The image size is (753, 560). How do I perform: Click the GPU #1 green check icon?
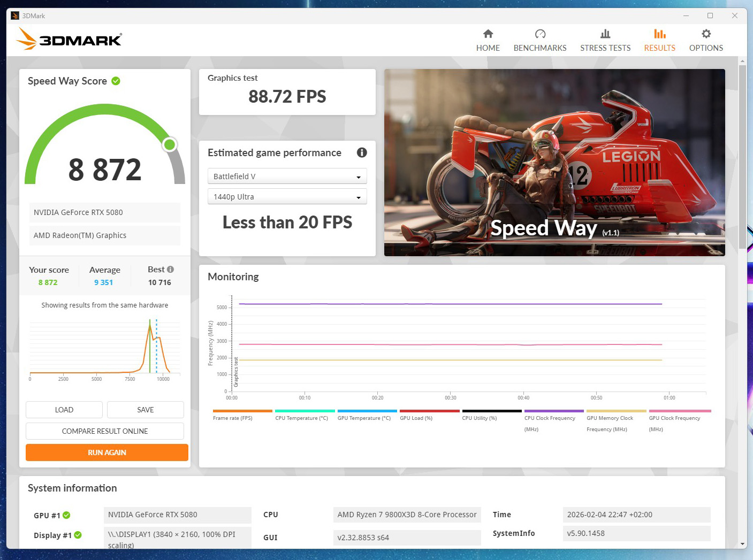click(x=66, y=515)
